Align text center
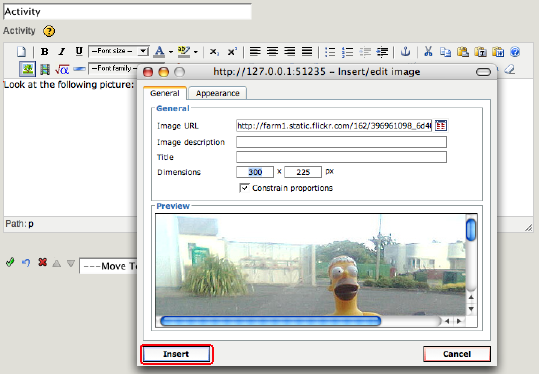Screen dimensions: 539x374 272,52
